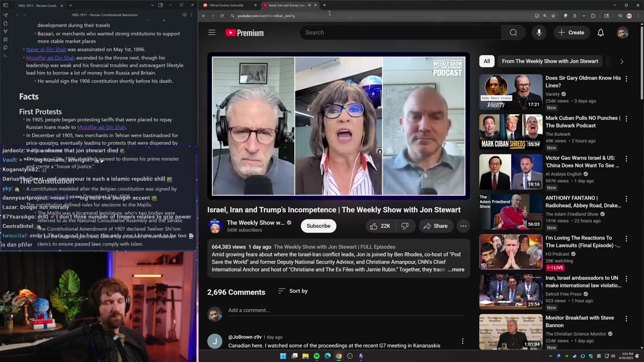Open action menu on JoBrown-z9v's comment
644x362 pixels.
tap(462, 341)
